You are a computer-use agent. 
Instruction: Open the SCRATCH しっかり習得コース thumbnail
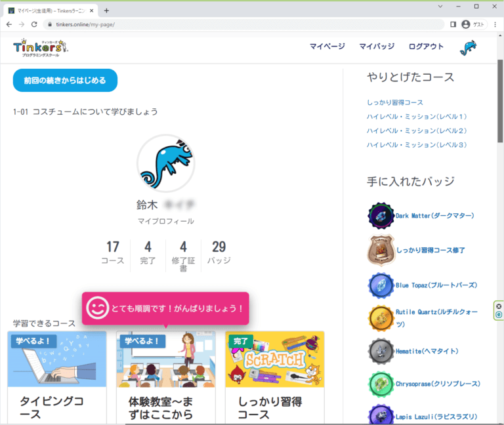pos(274,359)
